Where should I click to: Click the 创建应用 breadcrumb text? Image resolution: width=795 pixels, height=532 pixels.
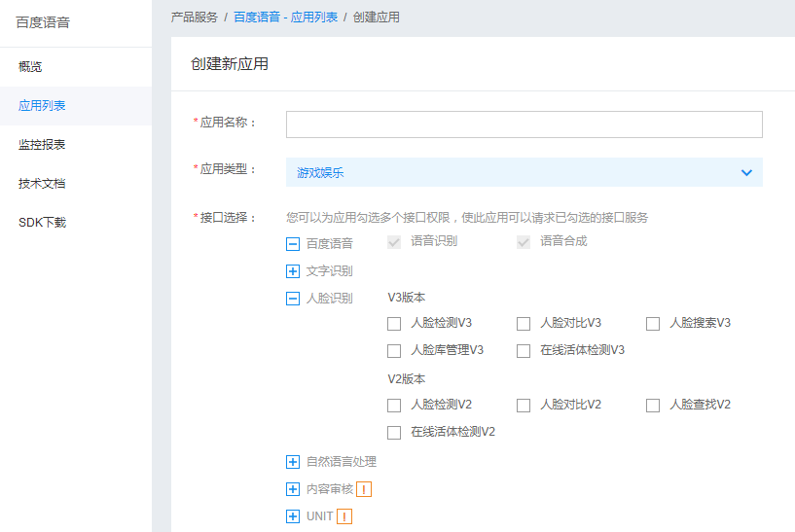pos(377,18)
